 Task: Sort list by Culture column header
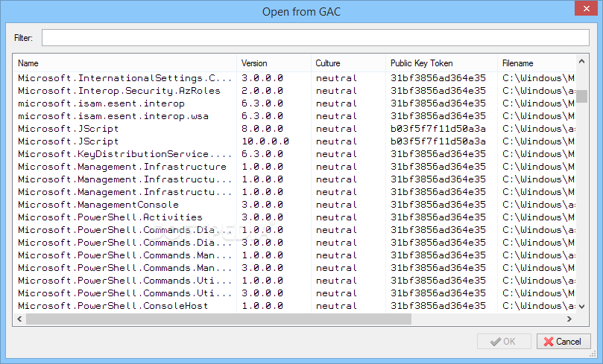pos(348,63)
